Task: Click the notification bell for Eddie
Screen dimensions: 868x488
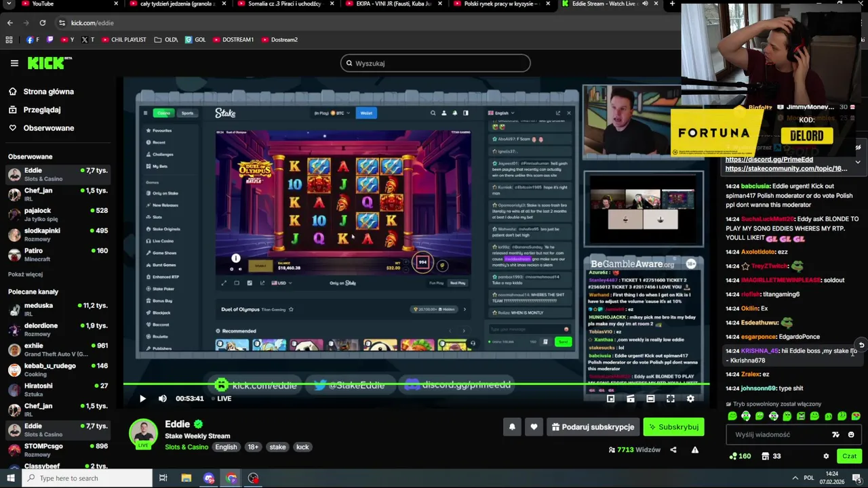Action: click(x=512, y=427)
